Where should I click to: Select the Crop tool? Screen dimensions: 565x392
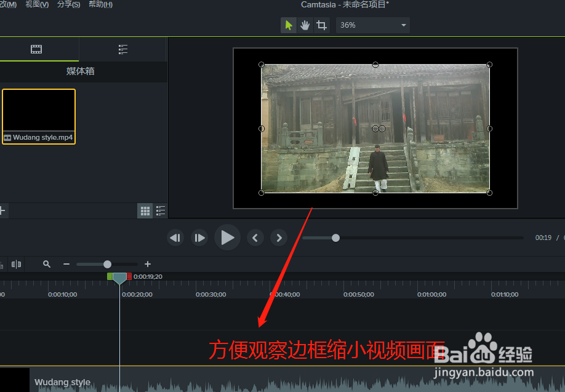(x=321, y=25)
